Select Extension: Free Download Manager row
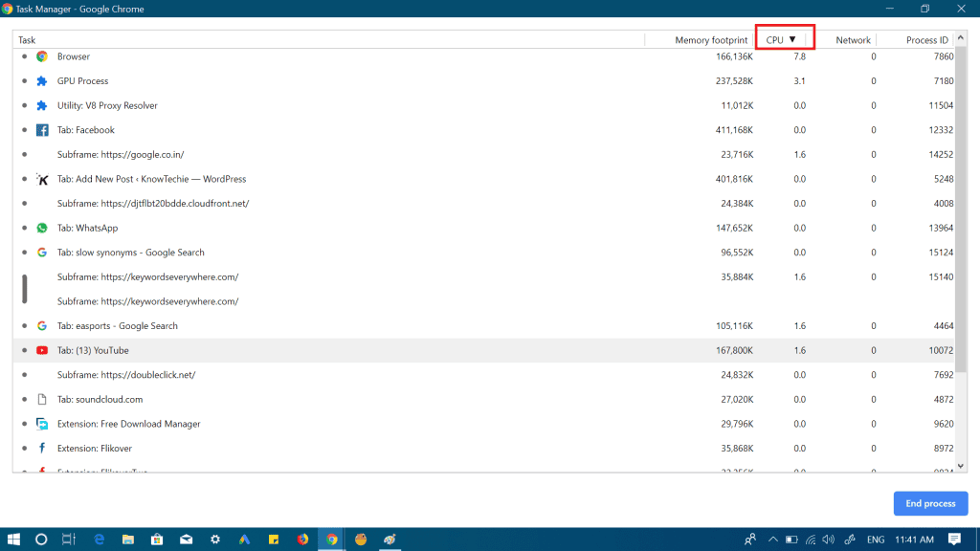 (x=483, y=424)
